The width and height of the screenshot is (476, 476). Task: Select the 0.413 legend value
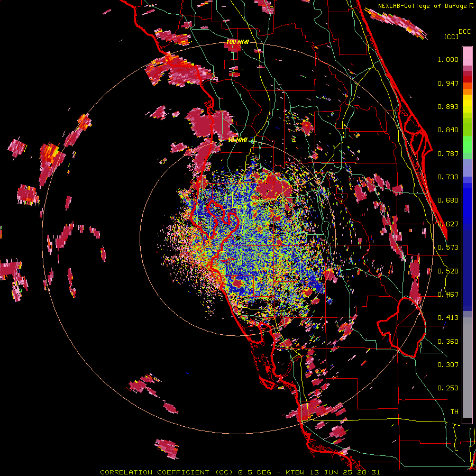[448, 318]
